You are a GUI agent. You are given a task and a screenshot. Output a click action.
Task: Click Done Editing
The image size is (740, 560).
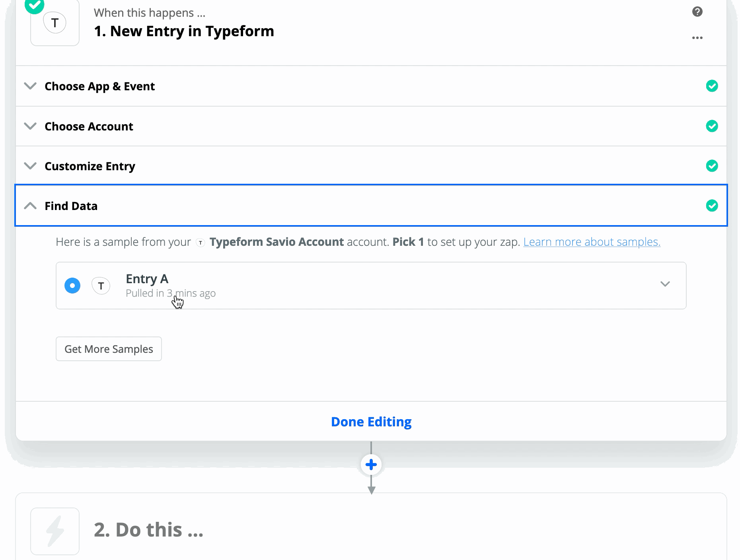pos(371,422)
